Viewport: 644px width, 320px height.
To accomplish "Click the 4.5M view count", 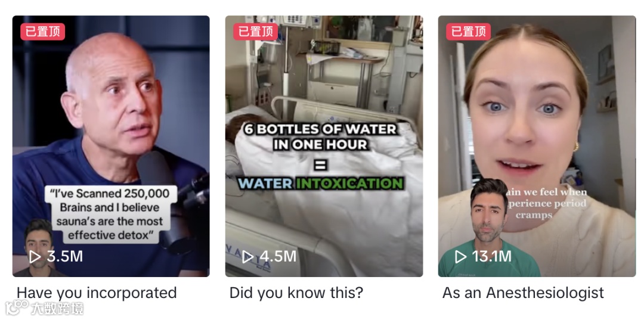I will pos(278,257).
